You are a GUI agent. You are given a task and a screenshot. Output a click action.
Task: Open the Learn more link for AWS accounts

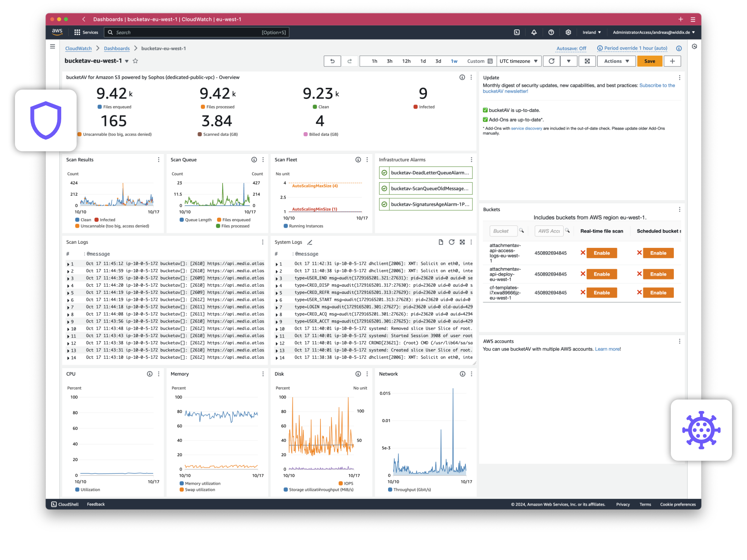[607, 349]
